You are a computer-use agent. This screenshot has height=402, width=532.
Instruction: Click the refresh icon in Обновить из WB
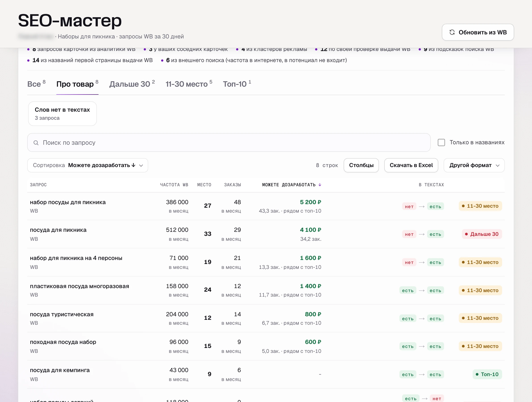click(452, 32)
